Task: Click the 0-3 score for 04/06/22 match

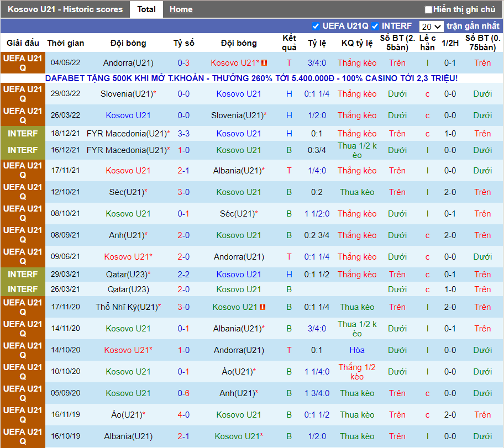Action: [183, 63]
